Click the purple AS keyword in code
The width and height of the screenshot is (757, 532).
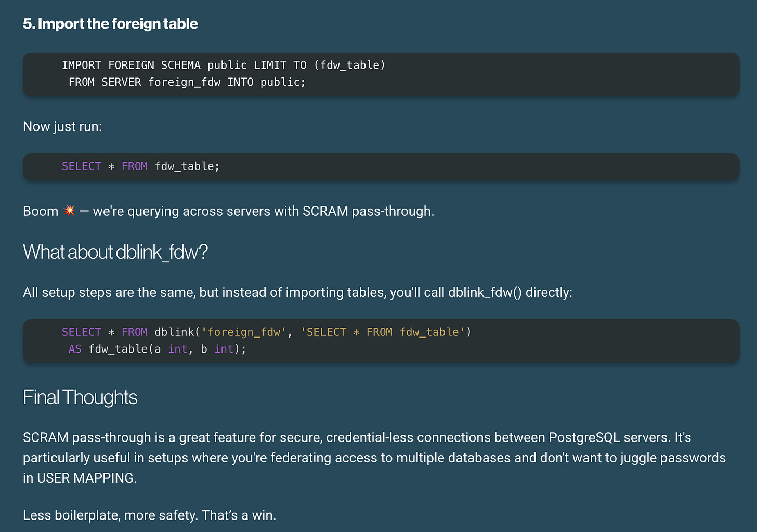pyautogui.click(x=75, y=349)
